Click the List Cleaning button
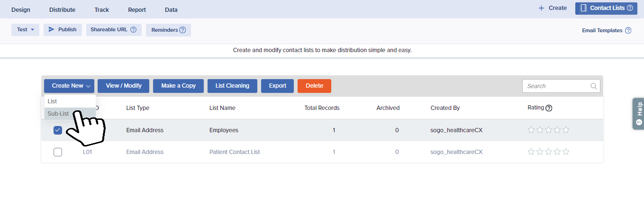 (232, 86)
